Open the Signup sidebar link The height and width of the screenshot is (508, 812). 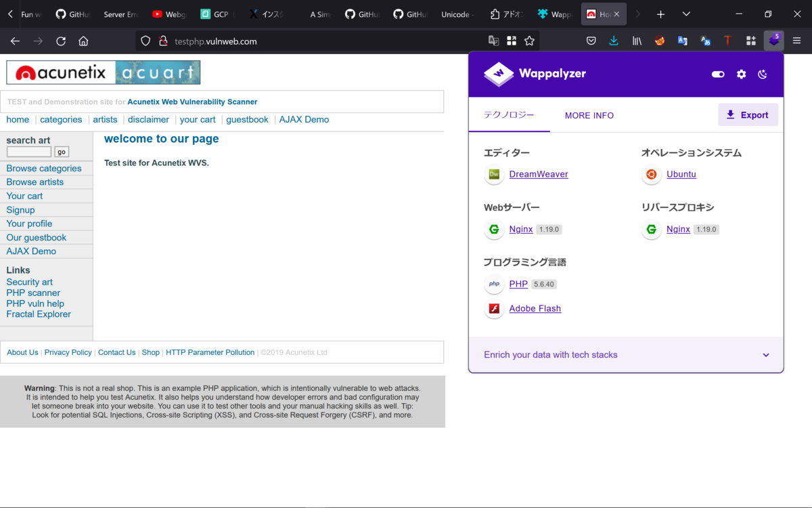tap(20, 210)
